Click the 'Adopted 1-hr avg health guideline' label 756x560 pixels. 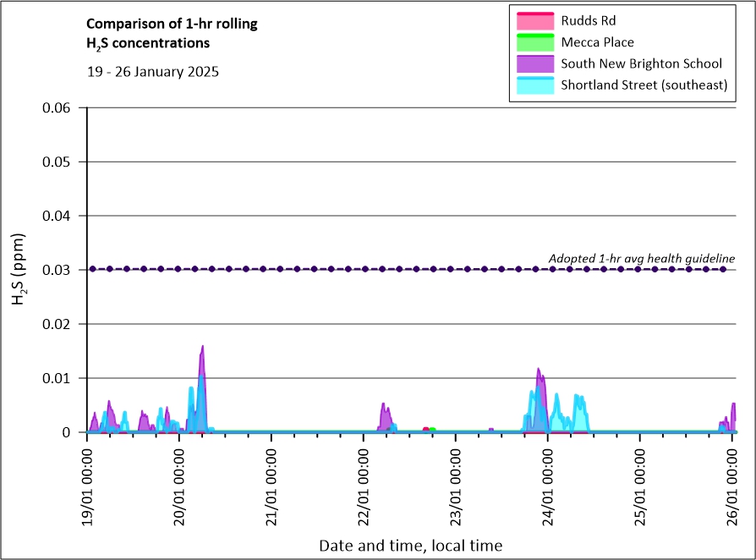point(641,258)
